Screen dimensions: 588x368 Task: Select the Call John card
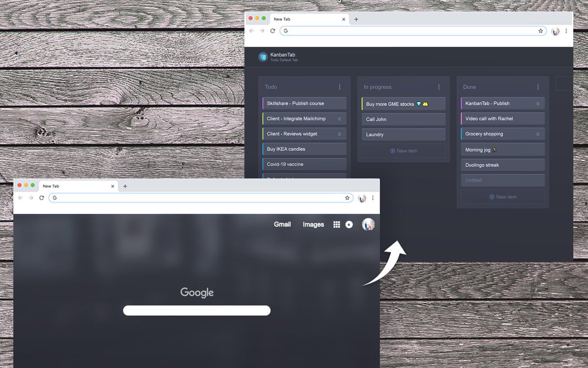[403, 119]
